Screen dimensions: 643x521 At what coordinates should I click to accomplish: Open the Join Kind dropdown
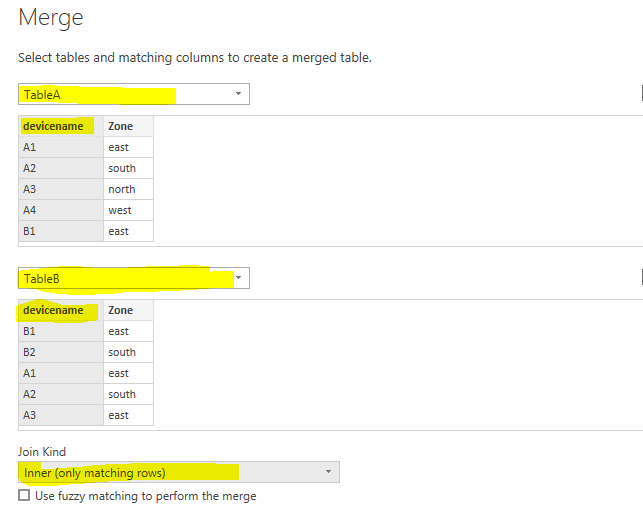point(179,472)
